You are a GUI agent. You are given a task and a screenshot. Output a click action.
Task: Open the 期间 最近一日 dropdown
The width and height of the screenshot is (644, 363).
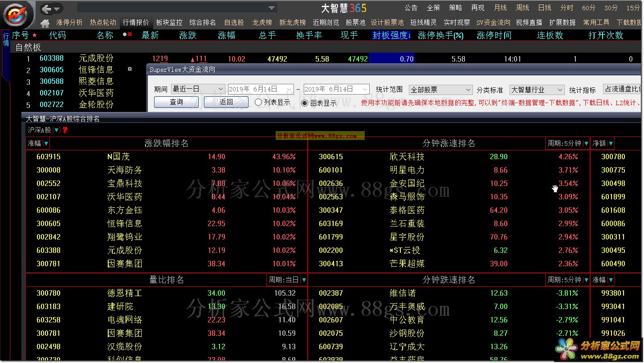221,89
